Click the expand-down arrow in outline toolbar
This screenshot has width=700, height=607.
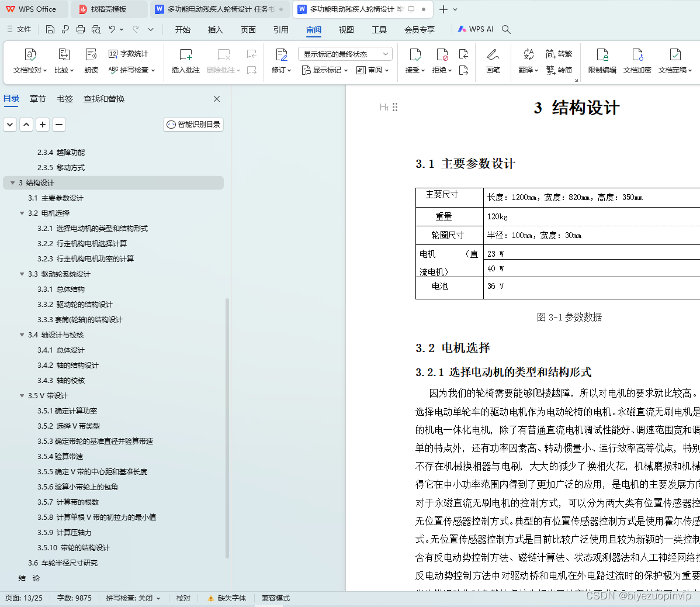(x=10, y=125)
